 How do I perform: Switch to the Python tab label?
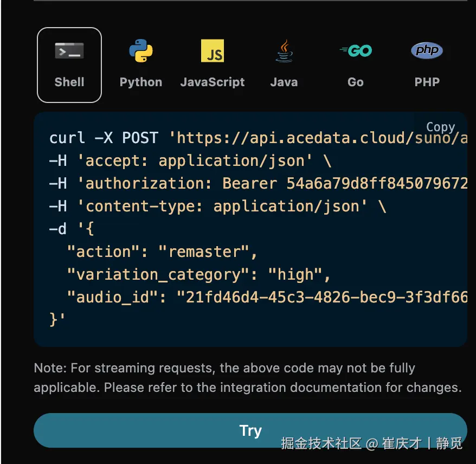point(141,82)
